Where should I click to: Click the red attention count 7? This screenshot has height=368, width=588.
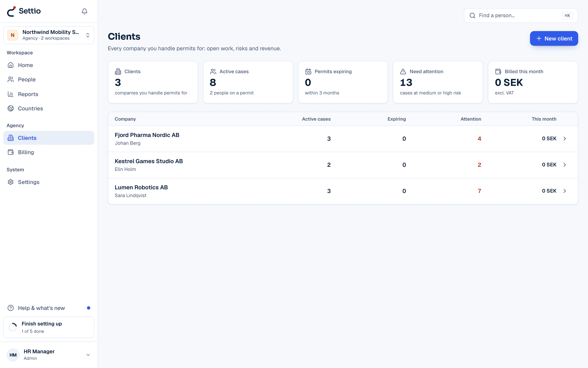click(x=479, y=191)
